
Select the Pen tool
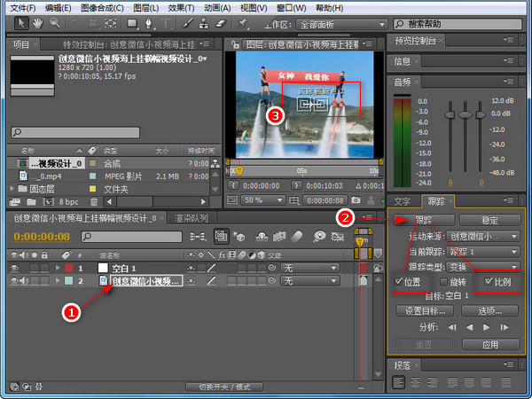[149, 23]
